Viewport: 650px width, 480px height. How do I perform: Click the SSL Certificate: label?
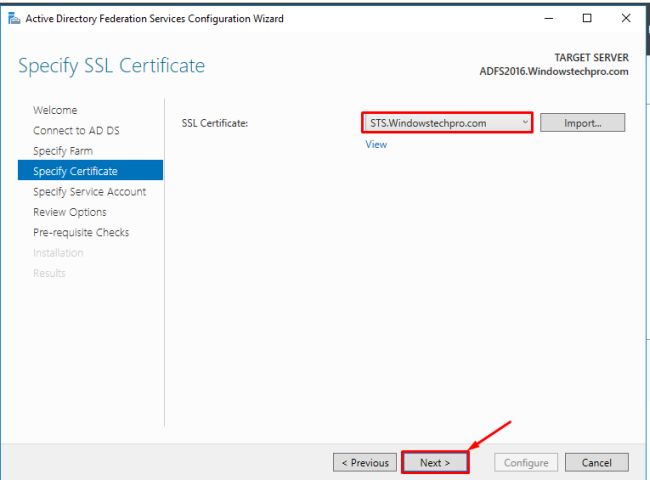coord(215,123)
